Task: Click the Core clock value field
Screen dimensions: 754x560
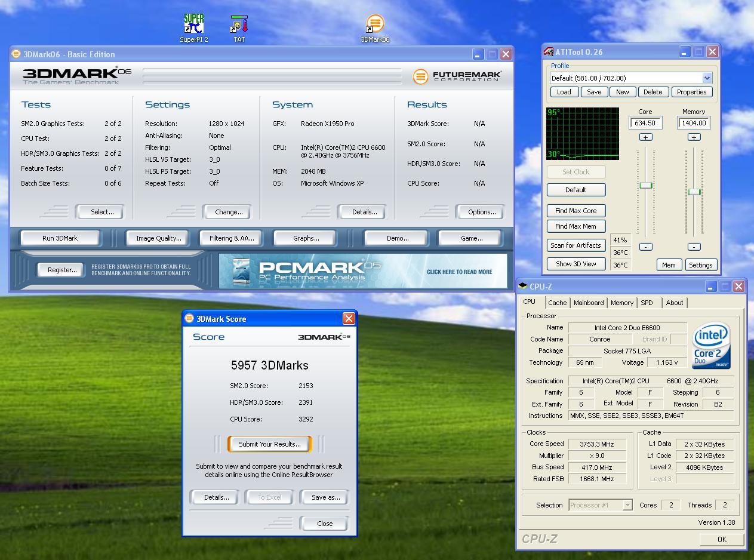Action: [x=645, y=123]
